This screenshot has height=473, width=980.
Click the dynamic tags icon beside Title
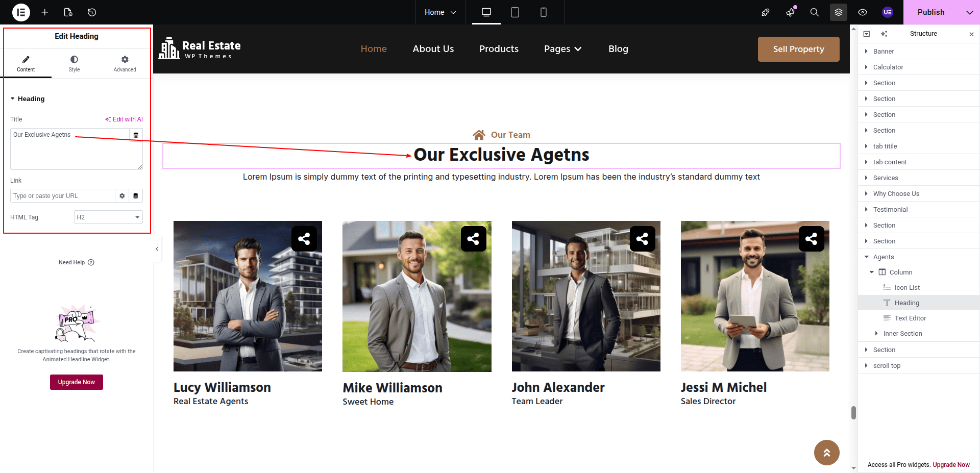click(136, 135)
